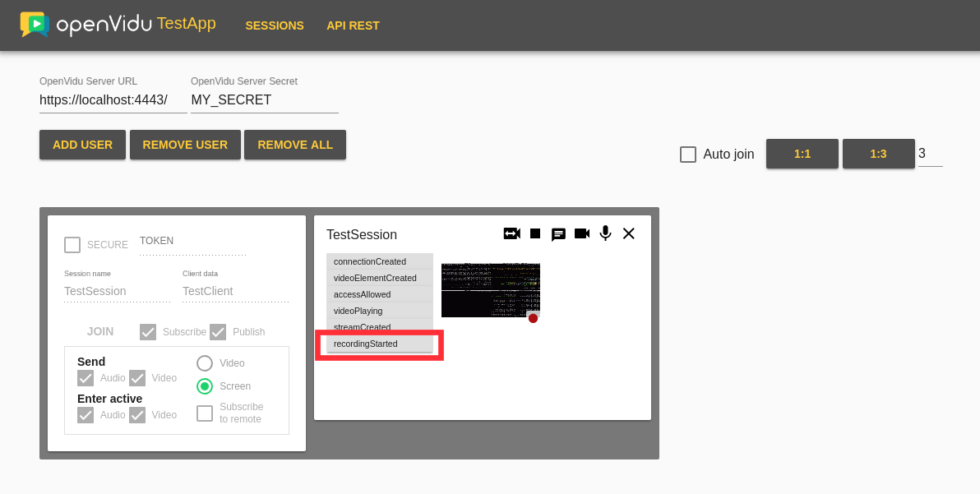Switch to the API REST section

pyautogui.click(x=353, y=25)
